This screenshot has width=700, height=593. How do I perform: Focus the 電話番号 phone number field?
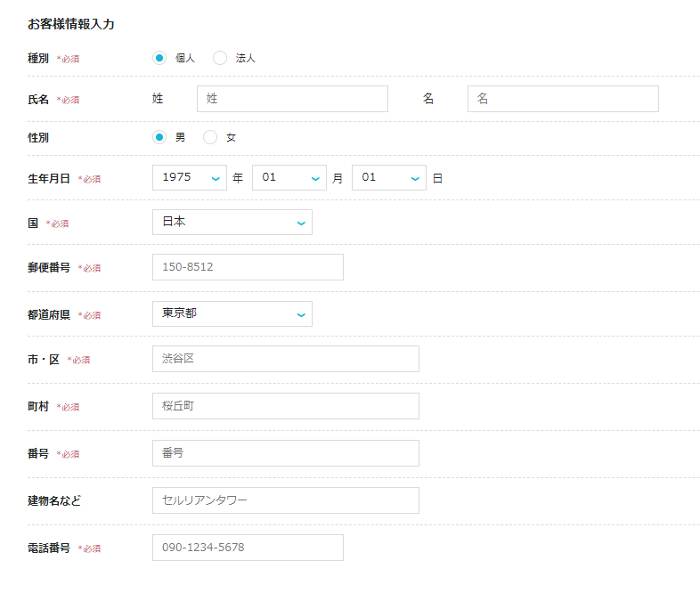(x=248, y=548)
